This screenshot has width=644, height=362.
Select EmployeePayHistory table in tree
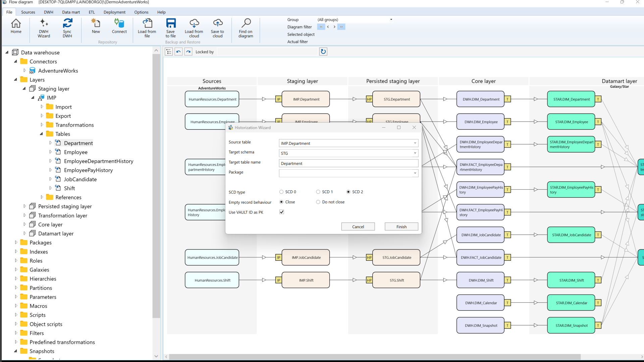tap(88, 170)
